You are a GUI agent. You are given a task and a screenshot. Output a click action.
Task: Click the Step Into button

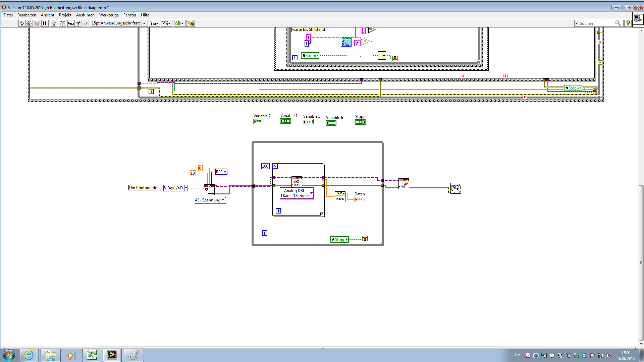[x=71, y=23]
